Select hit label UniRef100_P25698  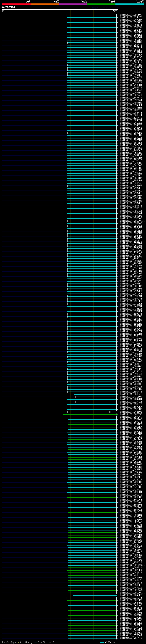(131, 57)
